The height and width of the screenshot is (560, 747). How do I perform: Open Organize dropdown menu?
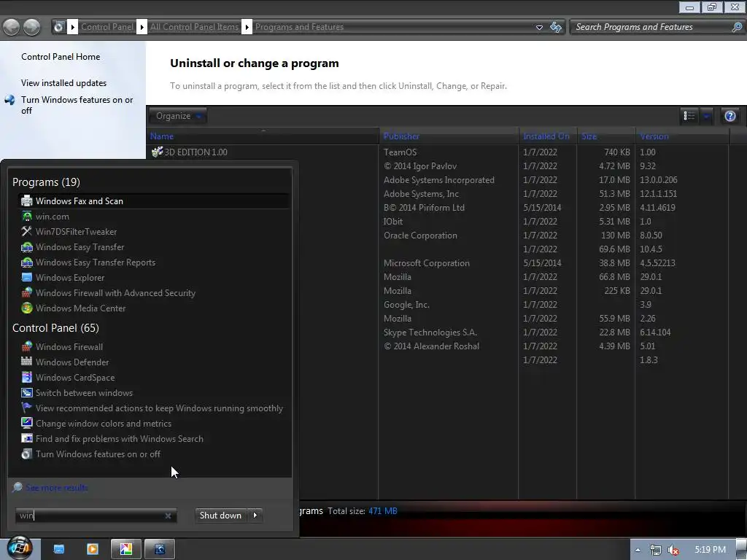click(x=178, y=116)
